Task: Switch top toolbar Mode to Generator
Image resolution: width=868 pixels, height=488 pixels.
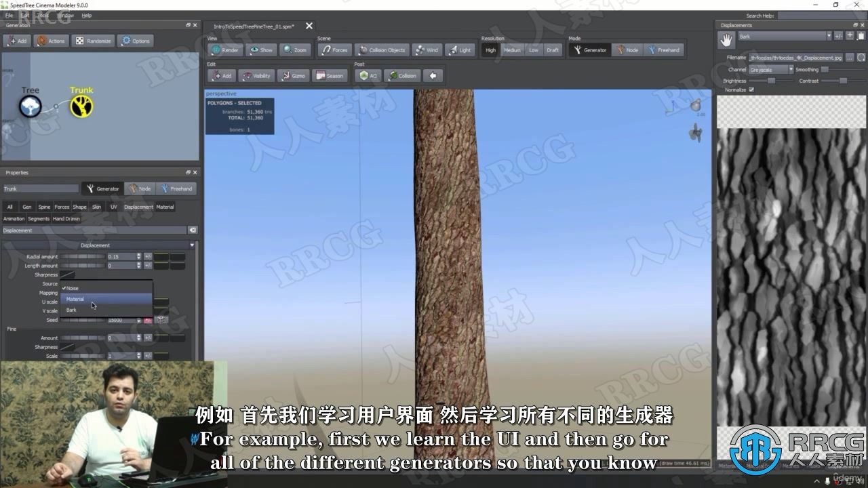Action: click(x=590, y=50)
